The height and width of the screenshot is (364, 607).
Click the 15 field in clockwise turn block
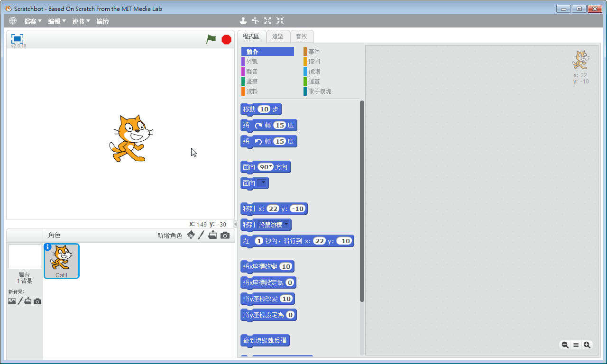[280, 126]
